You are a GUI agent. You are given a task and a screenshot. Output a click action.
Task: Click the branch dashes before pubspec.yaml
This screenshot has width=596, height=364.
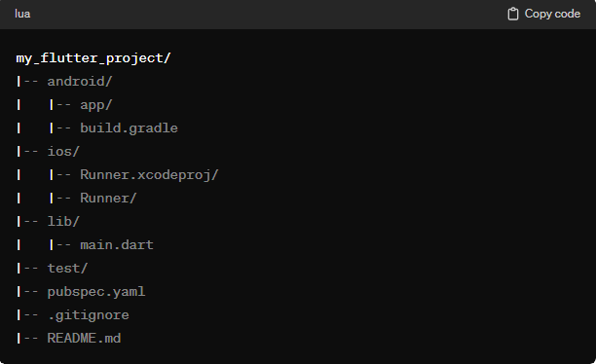pyautogui.click(x=31, y=292)
